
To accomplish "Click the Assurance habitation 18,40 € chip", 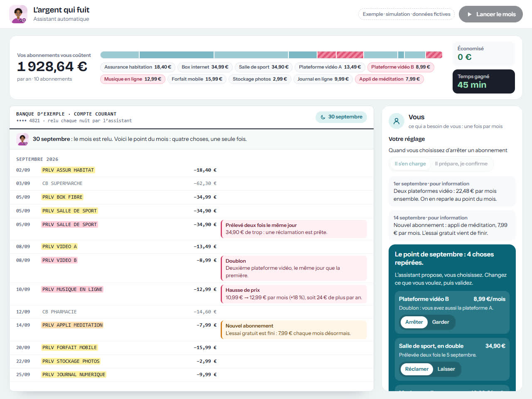I will click(138, 67).
